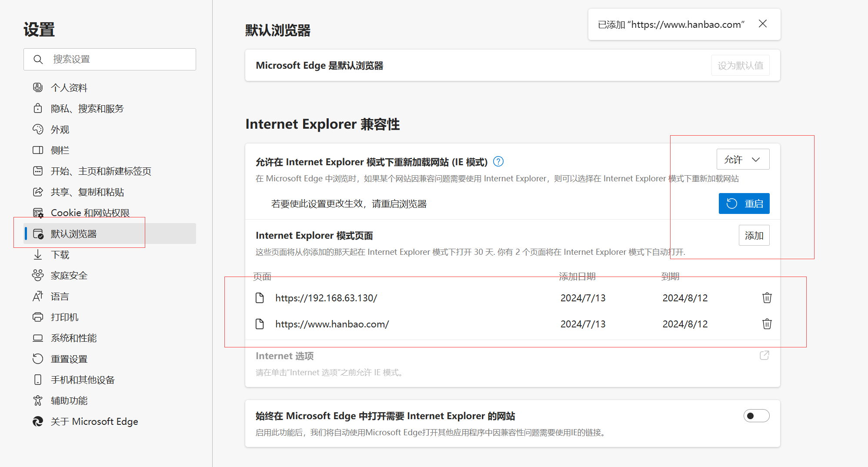Click the 重启 restart button
This screenshot has width=868, height=467.
744,203
